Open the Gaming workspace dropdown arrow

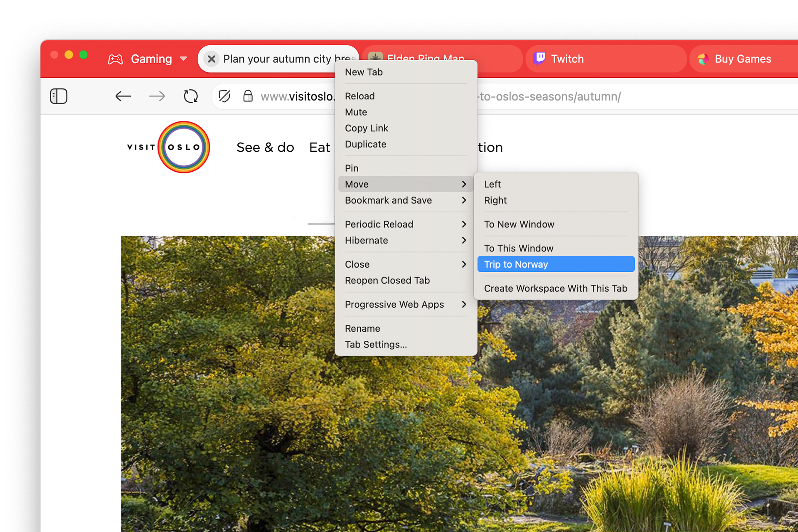pos(183,59)
